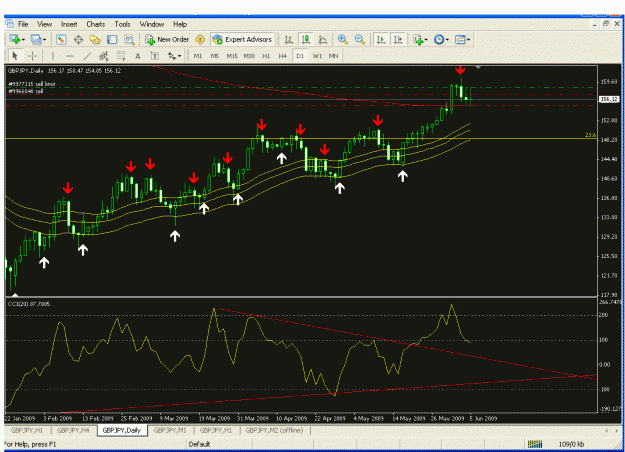
Task: Click the CCI(20) indicator label
Action: 29,304
